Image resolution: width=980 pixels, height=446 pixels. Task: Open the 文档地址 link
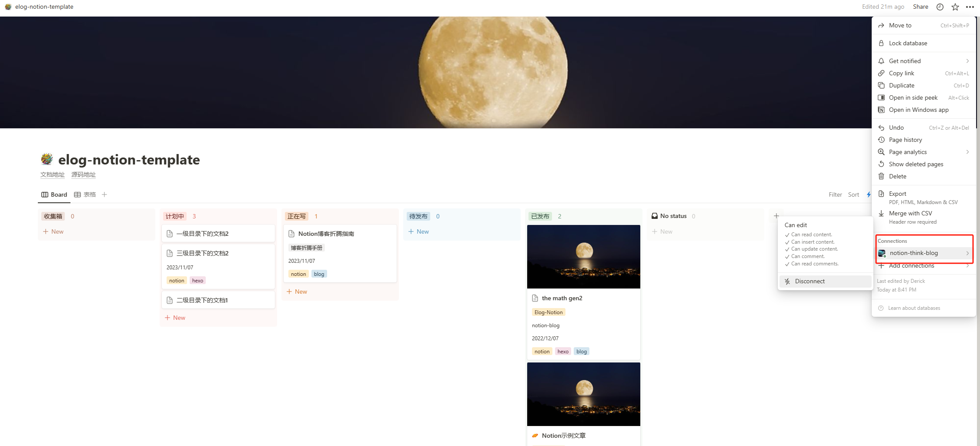point(53,174)
